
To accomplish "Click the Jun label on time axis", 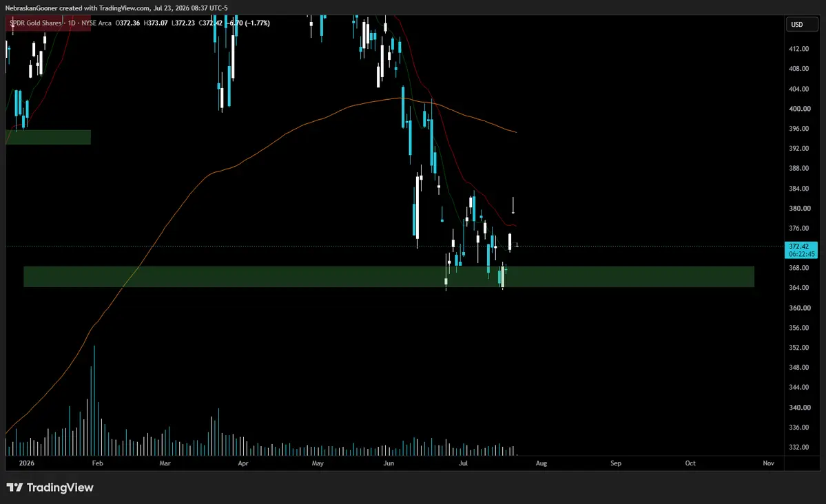I will [x=389, y=463].
